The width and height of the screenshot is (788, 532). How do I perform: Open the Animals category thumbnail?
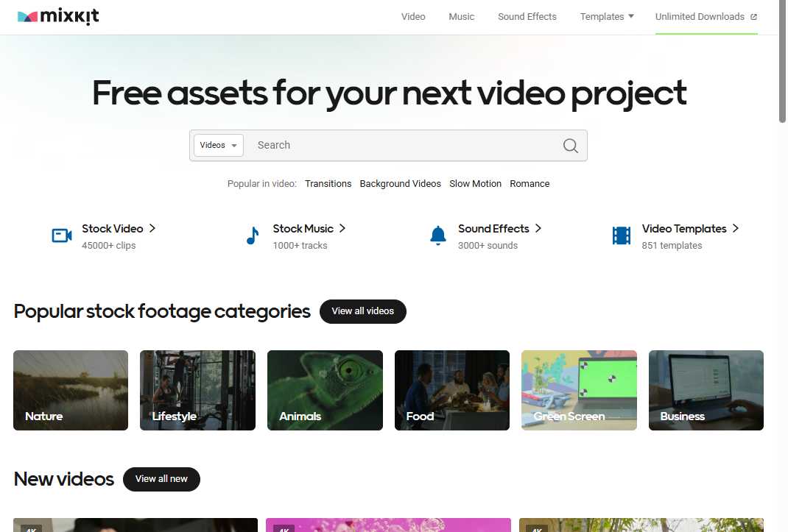[324, 390]
